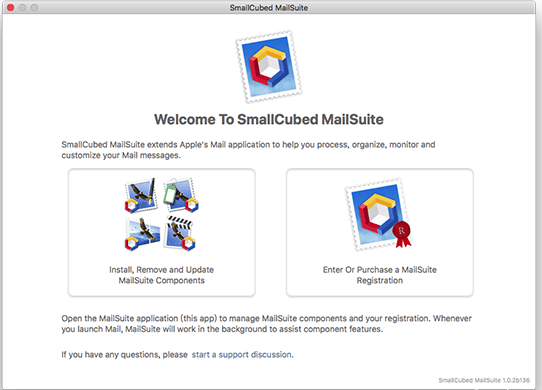Click the paragraph starting 'SmallCubed MailSuite extends Apple's Mail'
The image size is (542, 390).
(248, 150)
